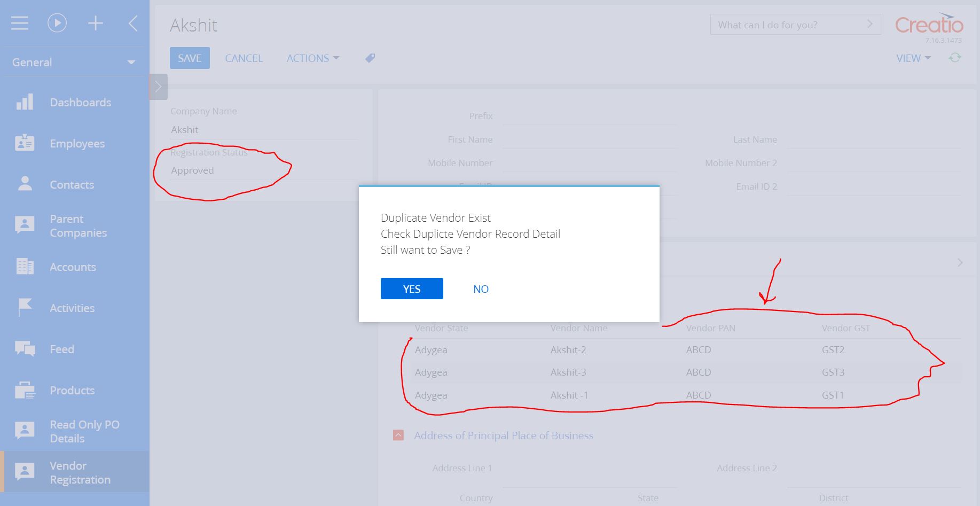
Task: Click the Feed chat bubbles icon
Action: point(25,349)
